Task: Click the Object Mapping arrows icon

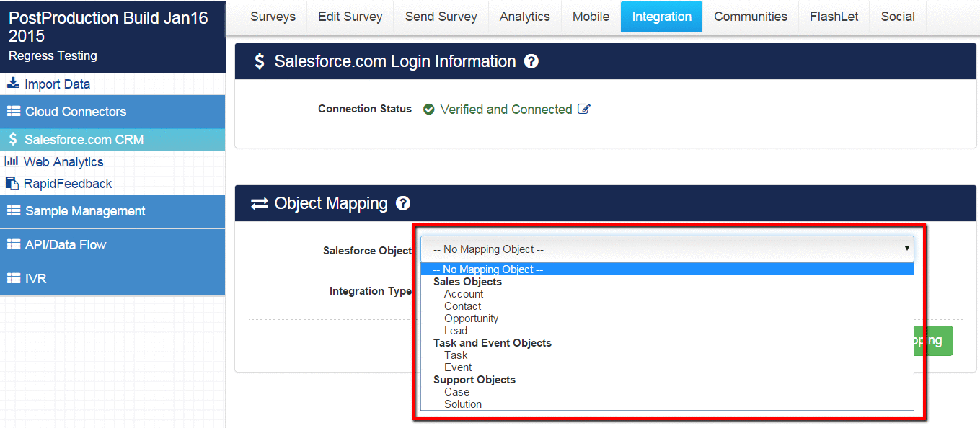Action: [x=260, y=203]
